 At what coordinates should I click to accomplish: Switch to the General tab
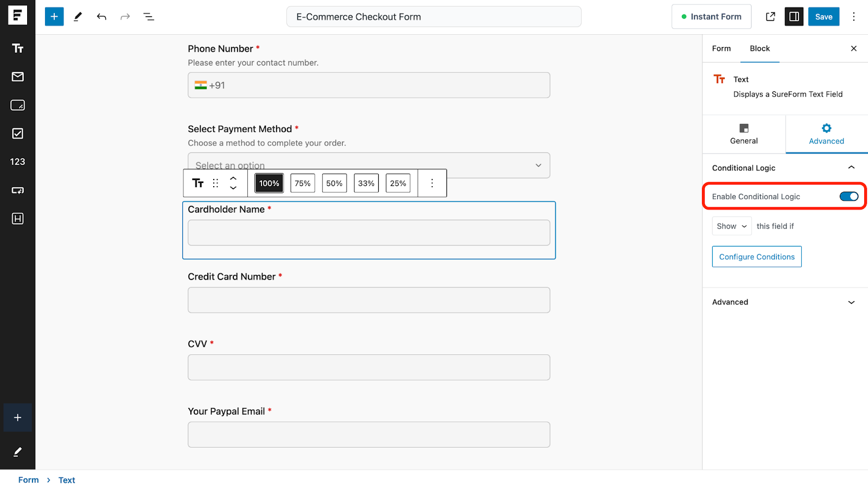point(743,135)
